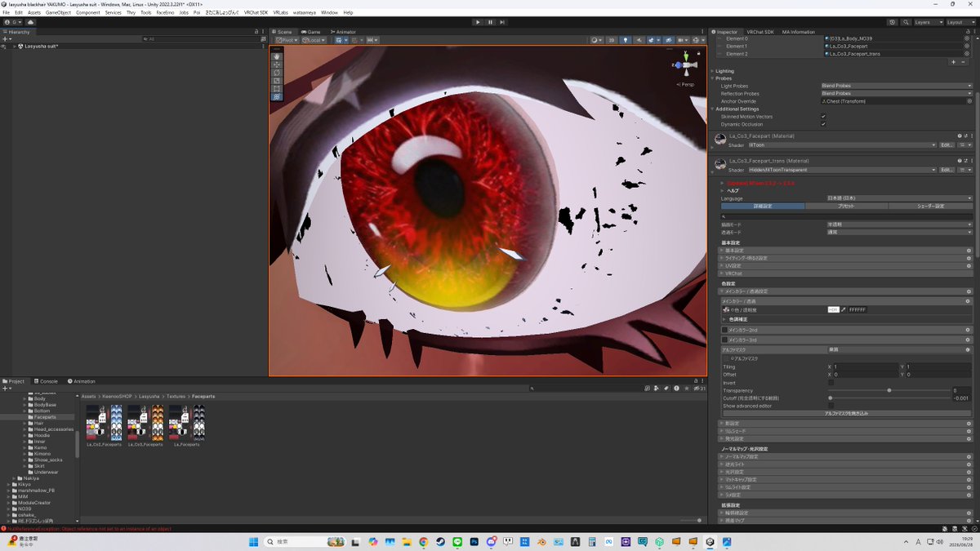Open the Component menu
980x551 pixels.
pos(87,13)
